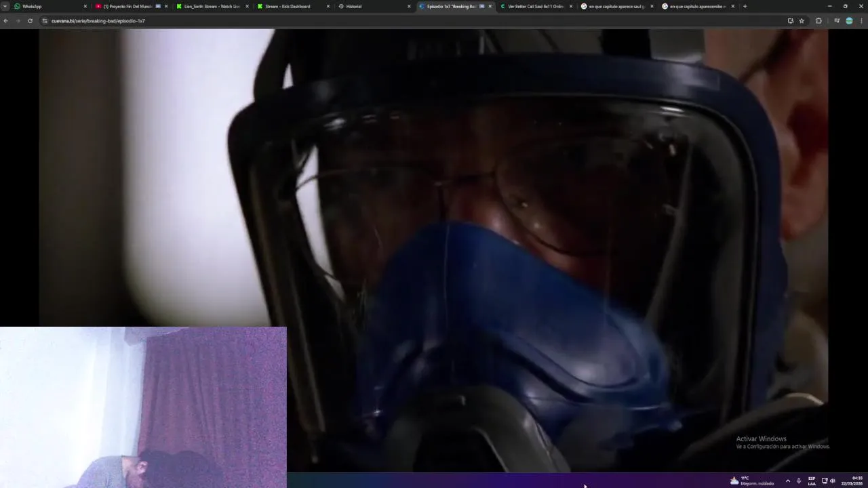
Task: Bookmark this page with the star icon
Action: pos(802,21)
